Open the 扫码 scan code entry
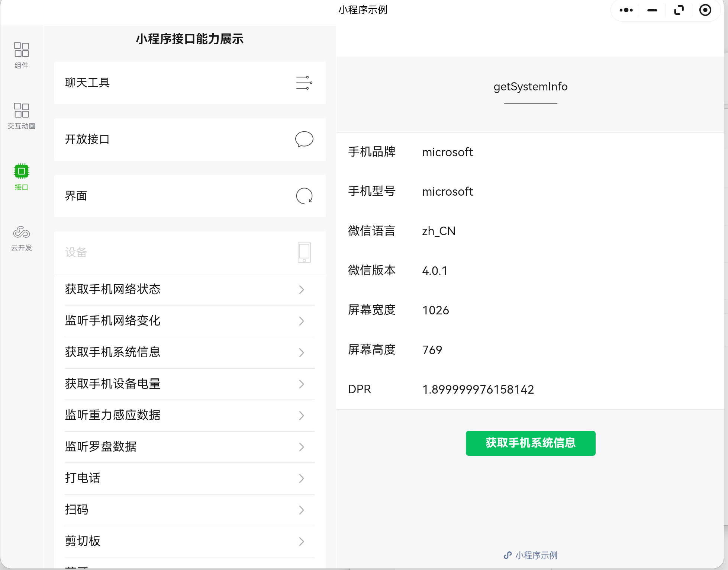This screenshot has height=570, width=728. click(x=77, y=509)
